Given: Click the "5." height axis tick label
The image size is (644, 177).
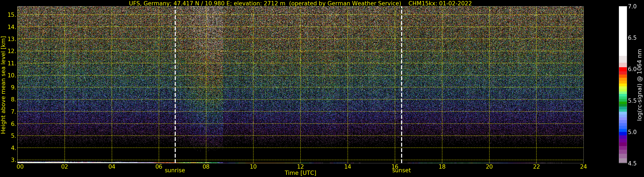Looking at the screenshot, I should tap(14, 136).
